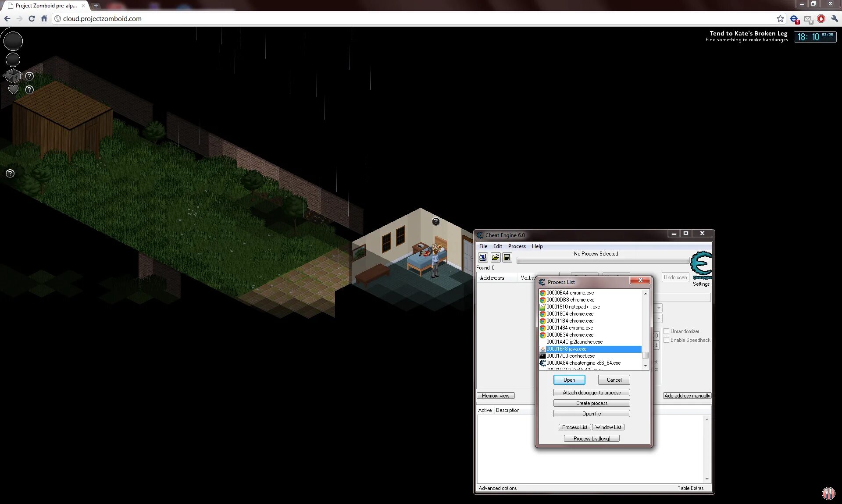
Task: Click the conhost.exe process entry
Action: (x=570, y=356)
